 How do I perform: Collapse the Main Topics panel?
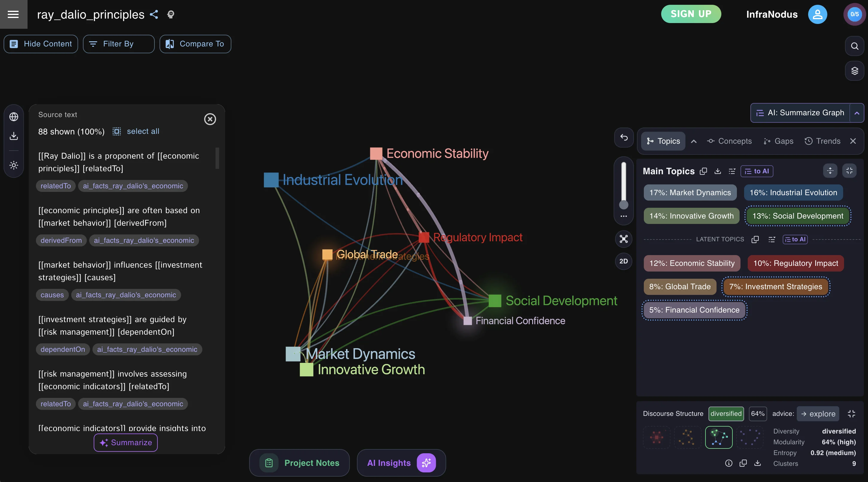[849, 171]
